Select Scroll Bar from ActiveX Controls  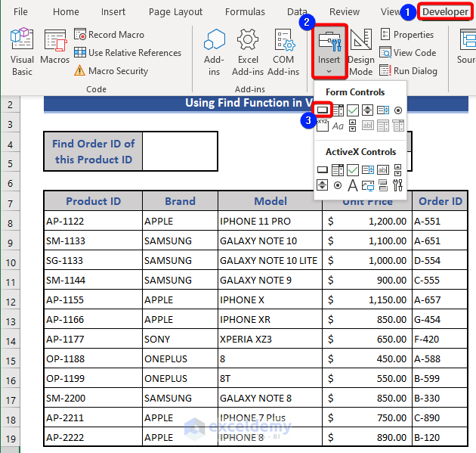coord(398,170)
